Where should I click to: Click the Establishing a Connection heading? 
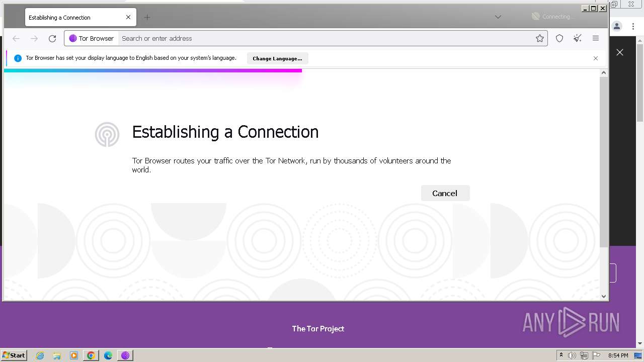click(225, 132)
